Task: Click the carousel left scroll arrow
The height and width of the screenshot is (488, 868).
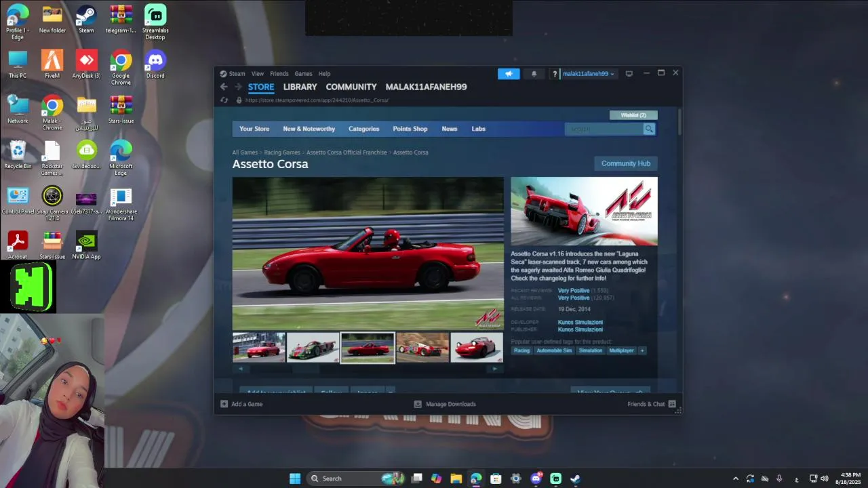Action: (x=241, y=369)
